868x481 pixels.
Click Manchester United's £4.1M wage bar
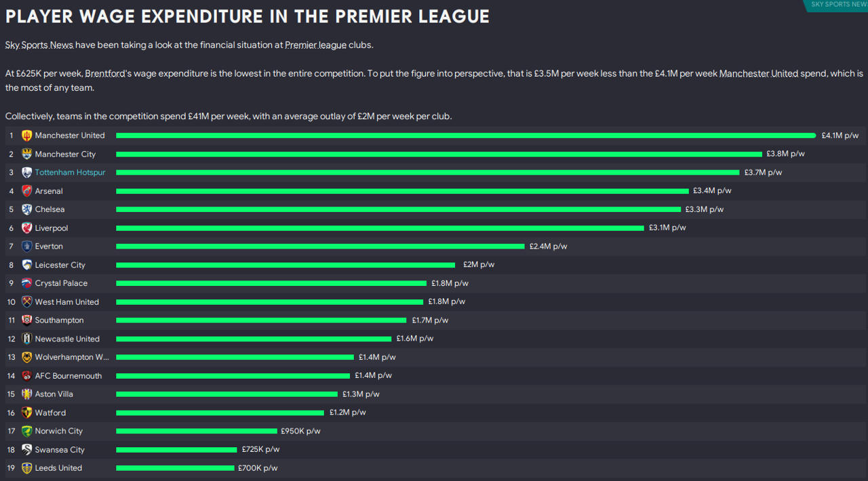click(465, 135)
